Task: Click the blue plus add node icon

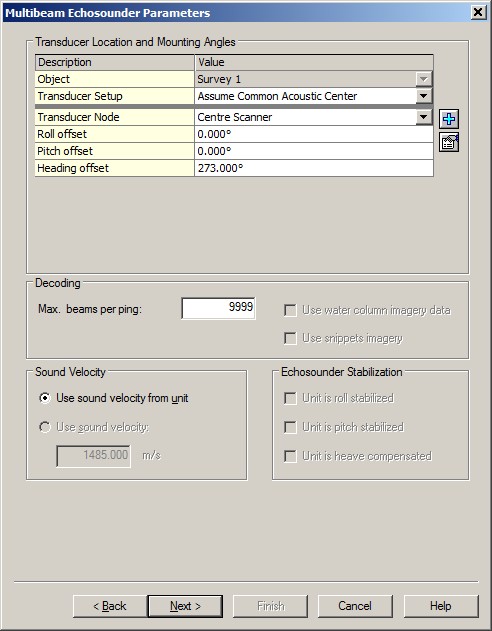Action: click(449, 119)
